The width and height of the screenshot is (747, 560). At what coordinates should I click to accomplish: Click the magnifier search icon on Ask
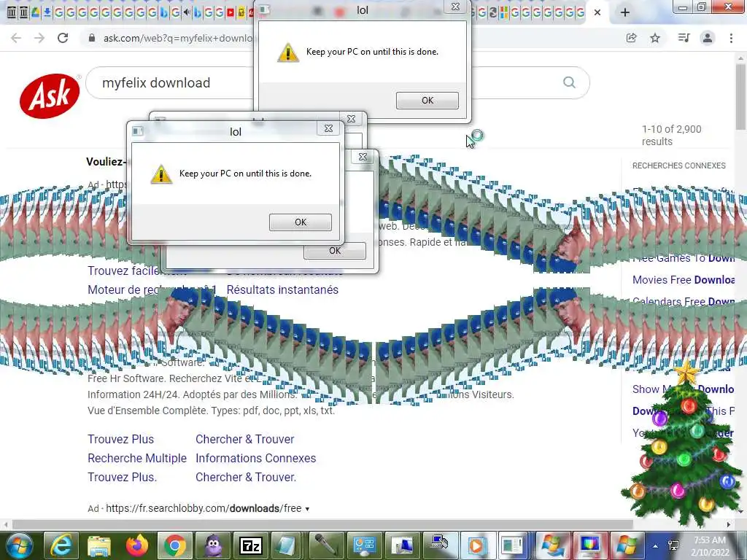pyautogui.click(x=569, y=82)
